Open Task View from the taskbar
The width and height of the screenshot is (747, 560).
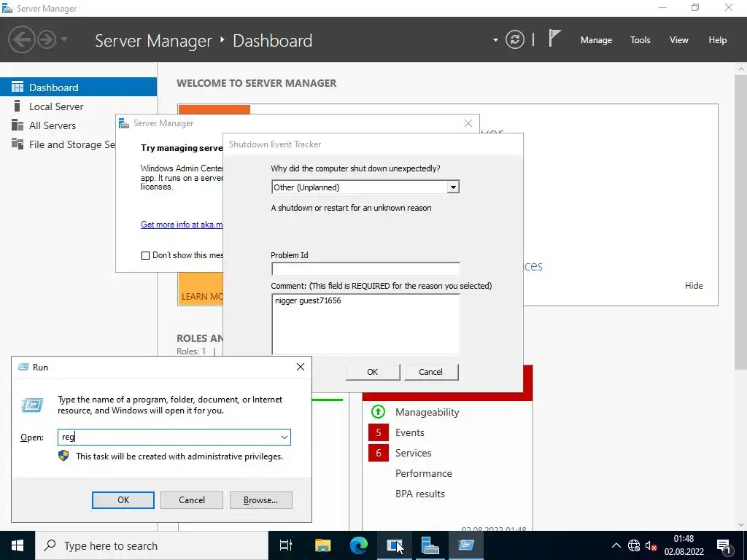pyautogui.click(x=286, y=545)
